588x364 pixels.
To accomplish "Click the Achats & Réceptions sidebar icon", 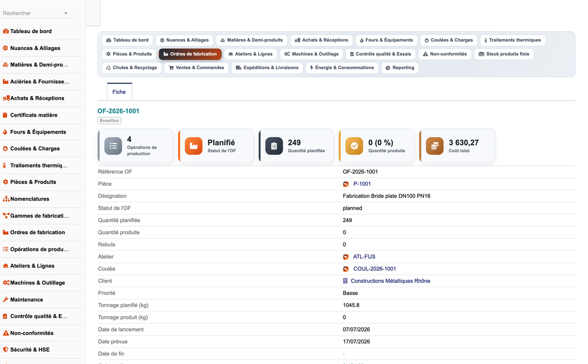I will click(x=6, y=98).
